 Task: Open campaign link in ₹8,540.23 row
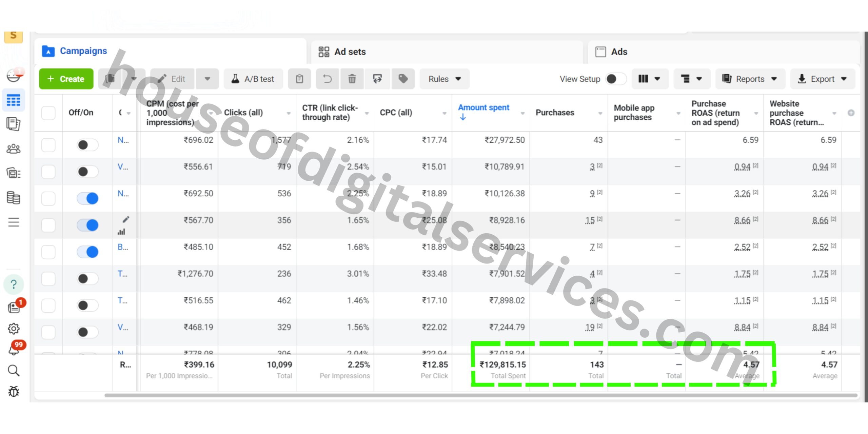tap(123, 247)
